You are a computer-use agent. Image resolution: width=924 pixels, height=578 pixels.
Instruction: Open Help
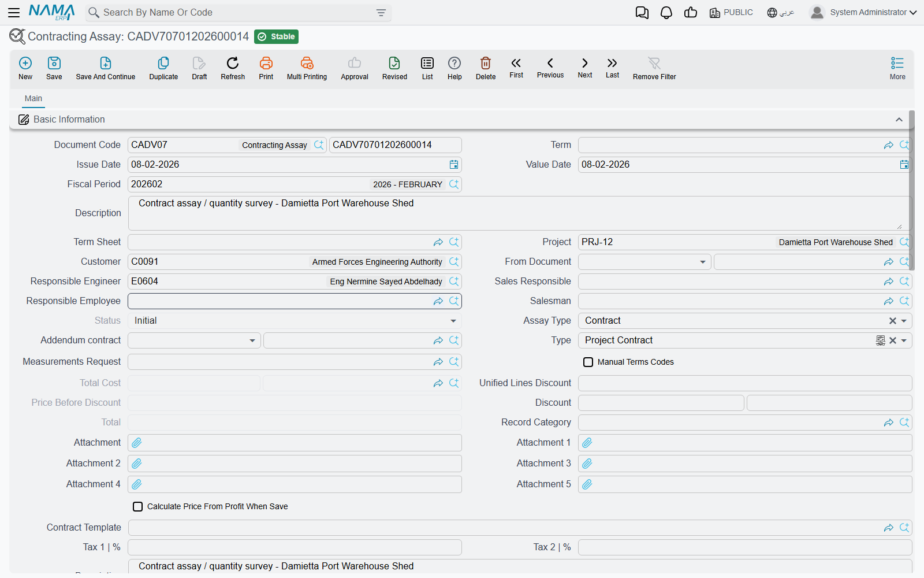(x=454, y=68)
